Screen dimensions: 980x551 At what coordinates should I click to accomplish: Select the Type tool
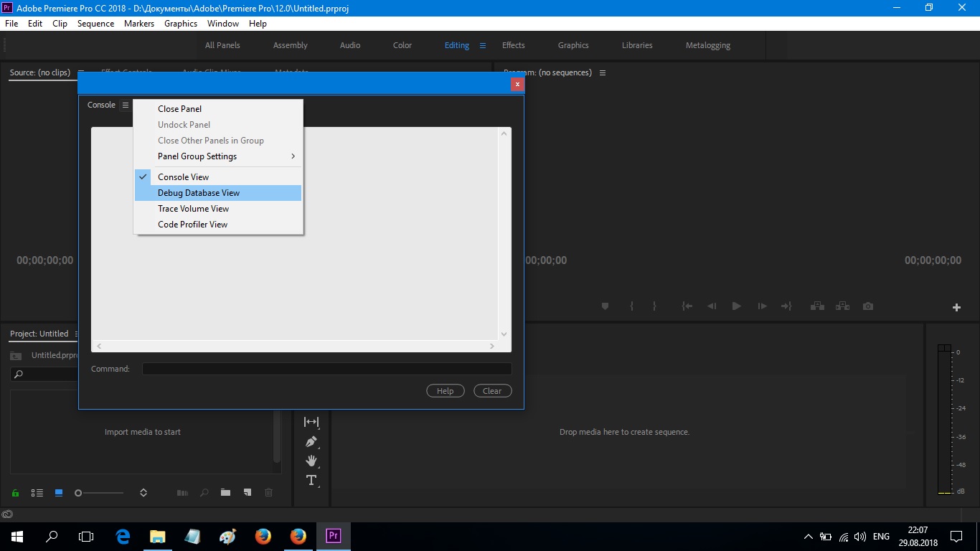pyautogui.click(x=311, y=480)
